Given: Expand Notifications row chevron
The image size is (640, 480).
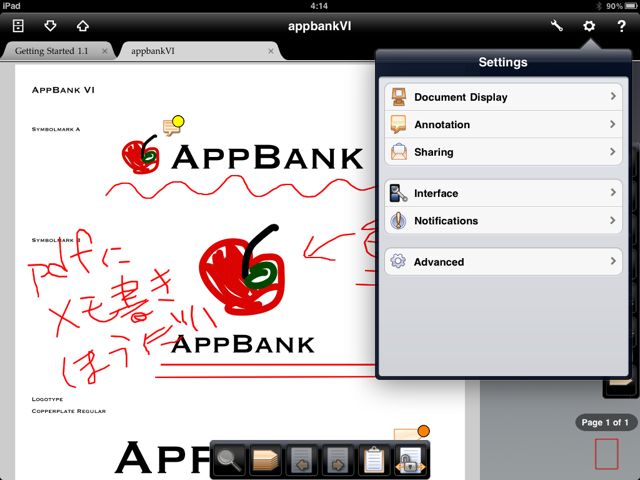Looking at the screenshot, I should point(613,220).
